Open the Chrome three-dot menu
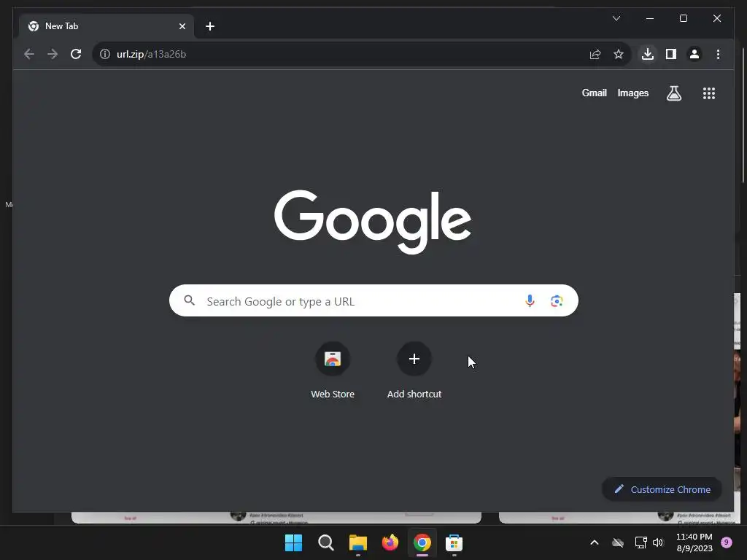Screen dimensions: 747x560 pyautogui.click(x=718, y=54)
